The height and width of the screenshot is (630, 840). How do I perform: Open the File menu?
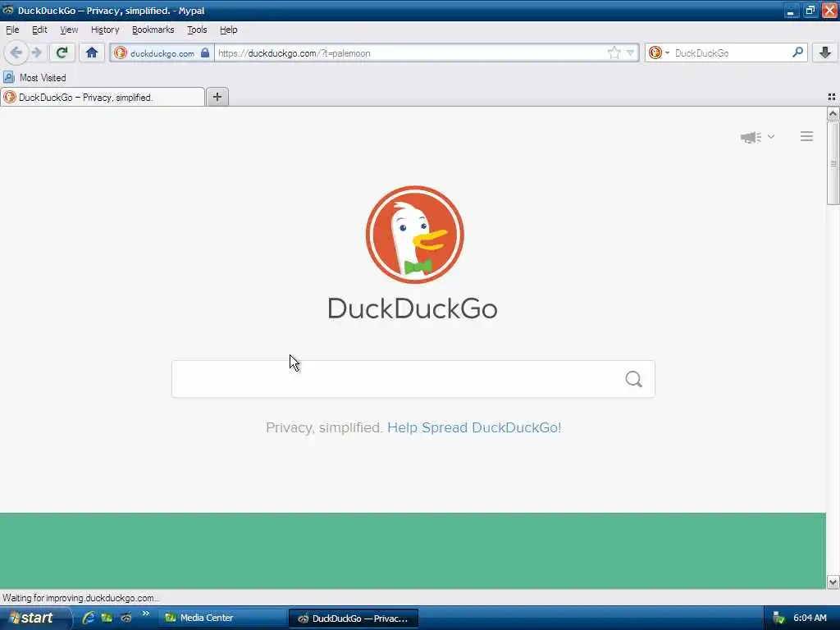(x=12, y=30)
